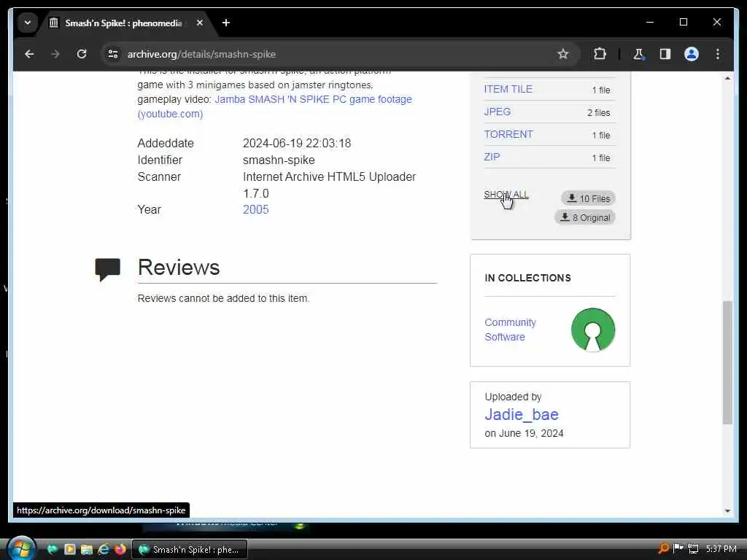This screenshot has width=747, height=560.
Task: Click the IN COLLECTIONS heading
Action: point(527,278)
